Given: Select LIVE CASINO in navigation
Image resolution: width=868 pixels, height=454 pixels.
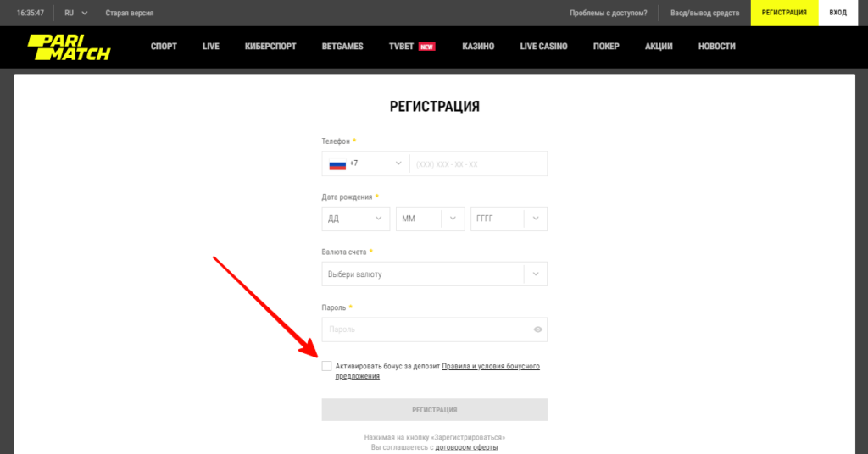Looking at the screenshot, I should tap(543, 47).
